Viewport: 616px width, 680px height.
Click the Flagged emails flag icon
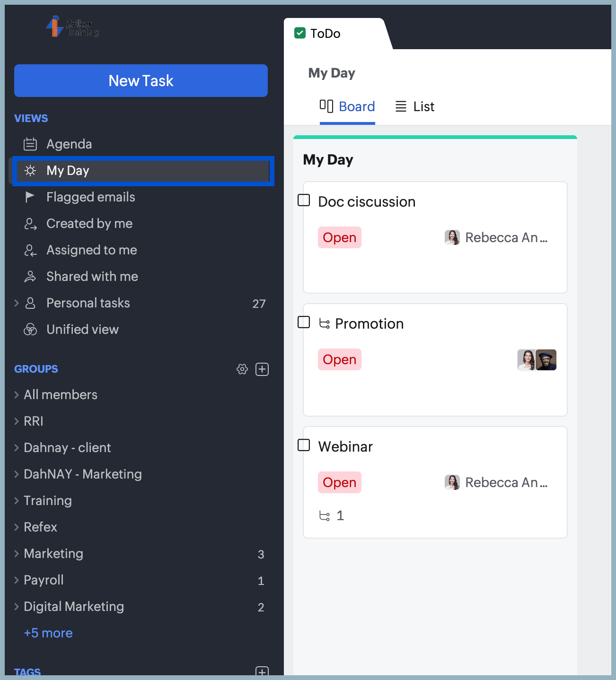tap(30, 197)
